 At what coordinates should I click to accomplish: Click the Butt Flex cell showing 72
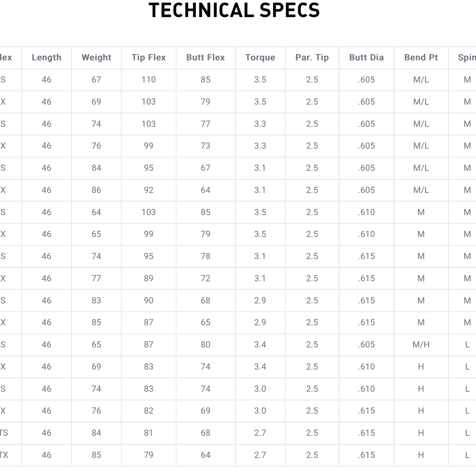tap(206, 279)
